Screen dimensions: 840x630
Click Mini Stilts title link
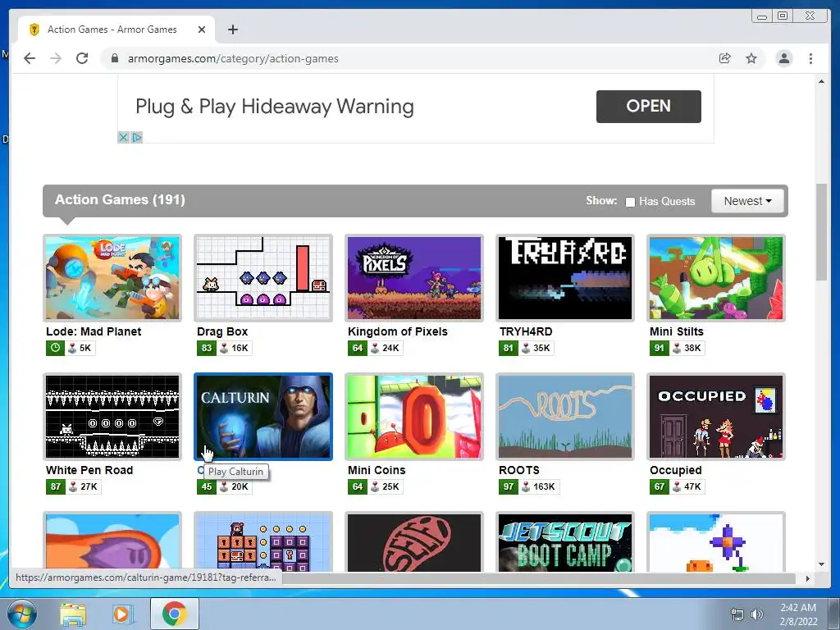677,331
